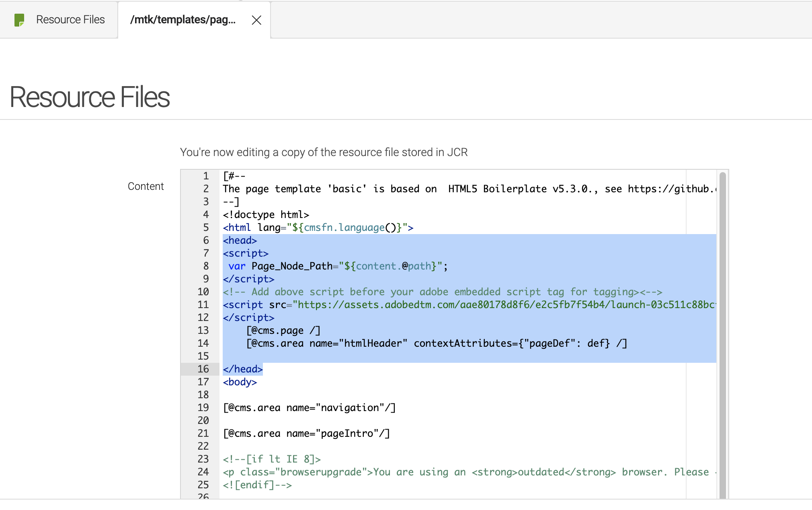Click the adobedtm script src line

click(x=469, y=304)
